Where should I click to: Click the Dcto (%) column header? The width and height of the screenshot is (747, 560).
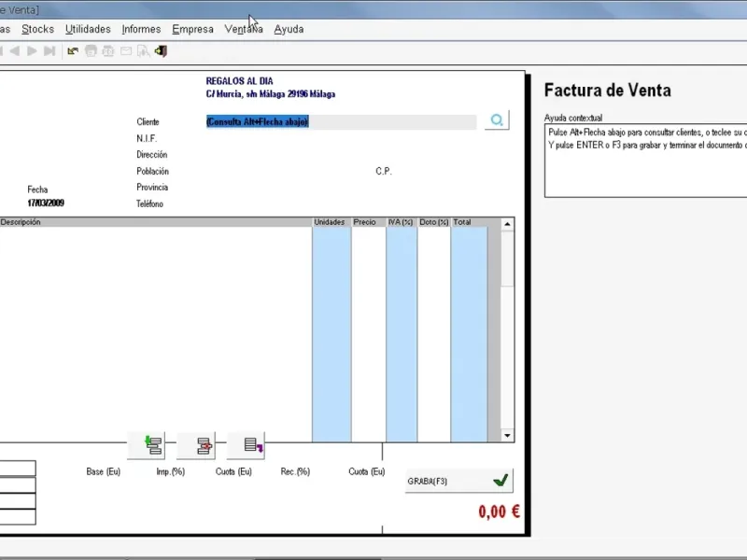[x=434, y=222]
